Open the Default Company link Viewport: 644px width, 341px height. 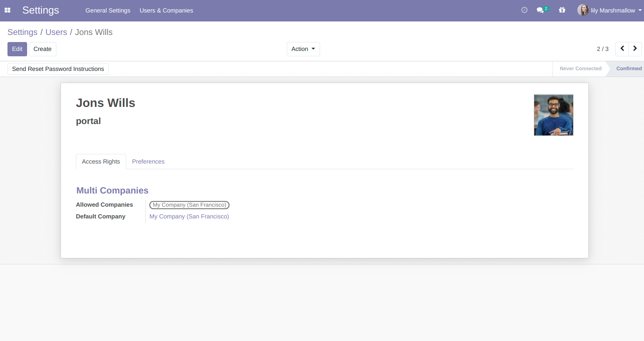click(x=189, y=216)
